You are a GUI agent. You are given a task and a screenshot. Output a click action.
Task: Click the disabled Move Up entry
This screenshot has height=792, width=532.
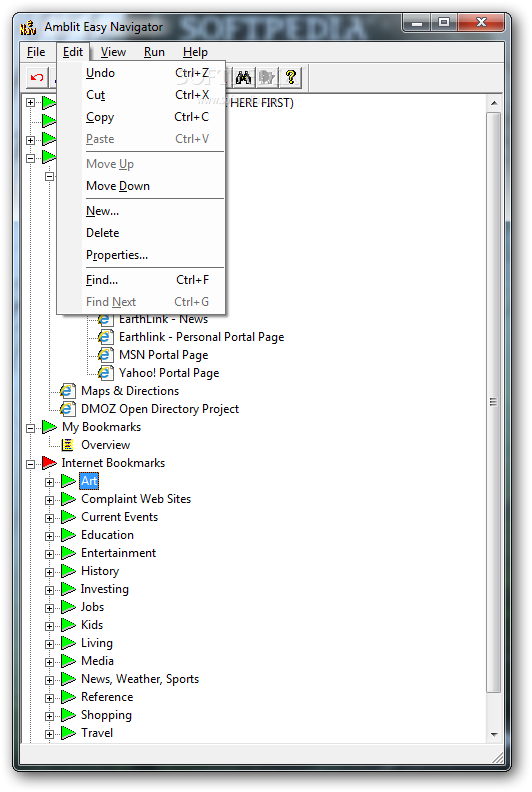141,164
